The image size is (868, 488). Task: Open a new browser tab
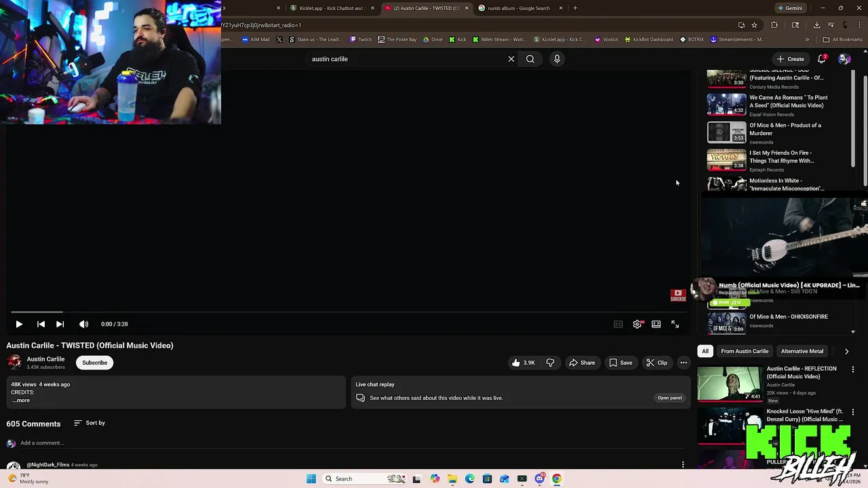[575, 8]
